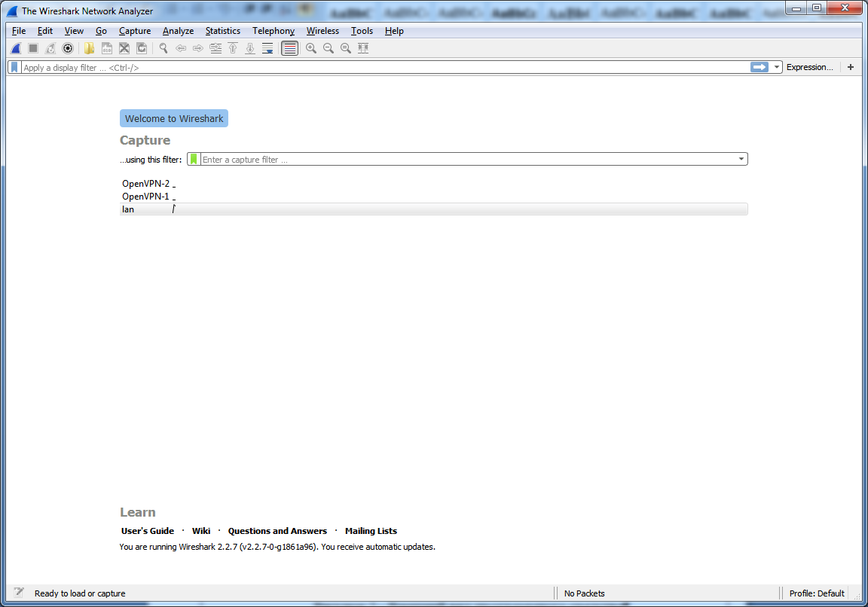This screenshot has height=607, width=868.
Task: Open the Go menu
Action: (101, 31)
